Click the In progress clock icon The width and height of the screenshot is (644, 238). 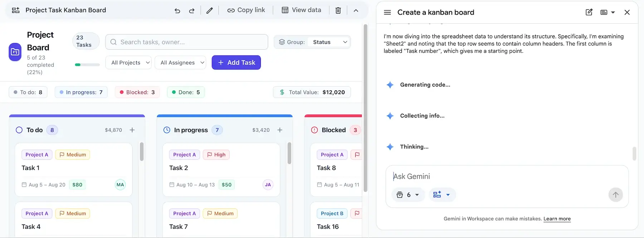click(167, 130)
